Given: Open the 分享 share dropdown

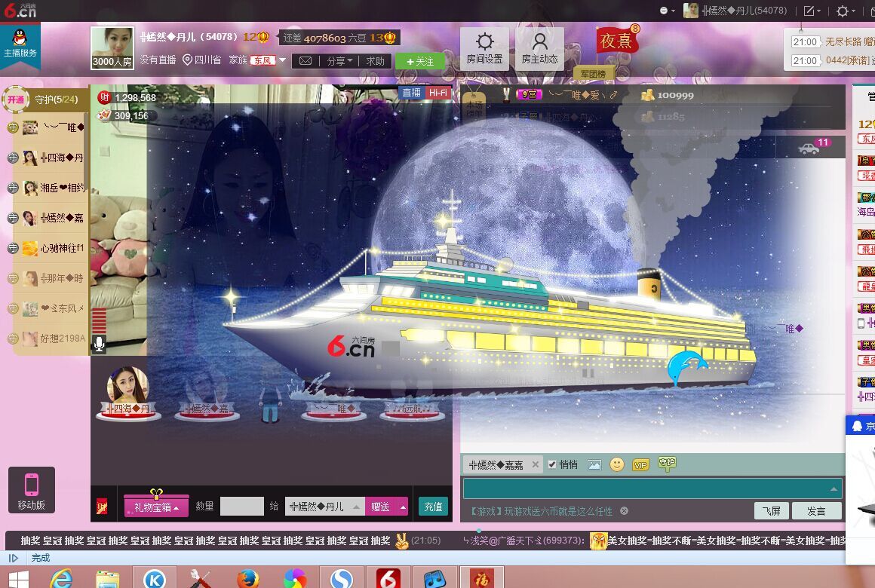Looking at the screenshot, I should [x=339, y=61].
